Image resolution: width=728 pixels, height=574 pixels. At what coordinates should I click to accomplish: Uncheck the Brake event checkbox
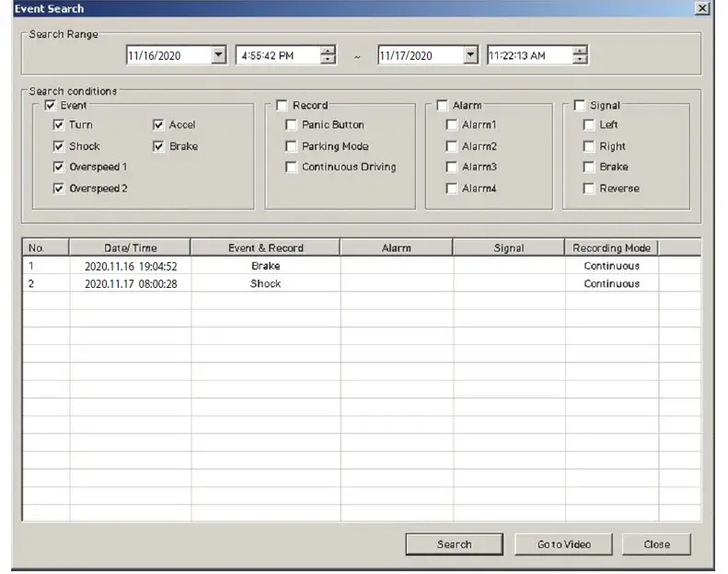(x=158, y=146)
